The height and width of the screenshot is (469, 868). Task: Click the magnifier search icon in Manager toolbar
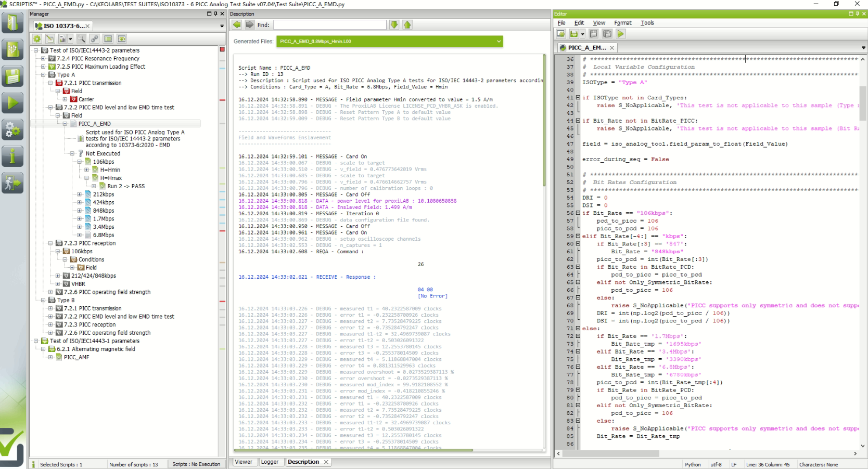pyautogui.click(x=81, y=39)
